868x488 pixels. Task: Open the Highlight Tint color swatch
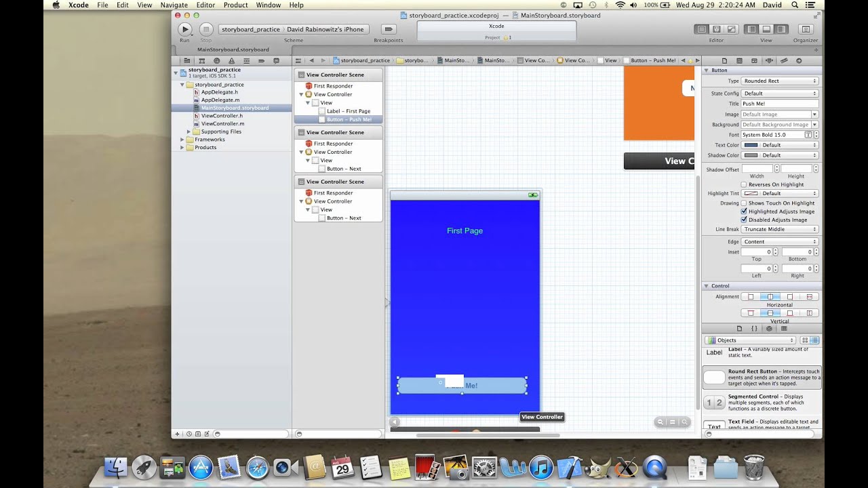coord(751,193)
